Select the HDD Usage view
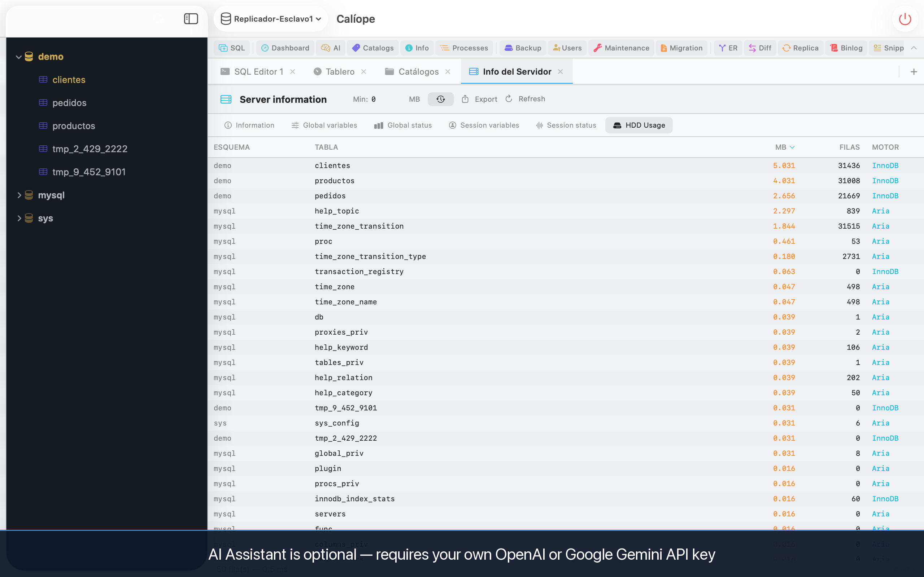 pyautogui.click(x=639, y=125)
